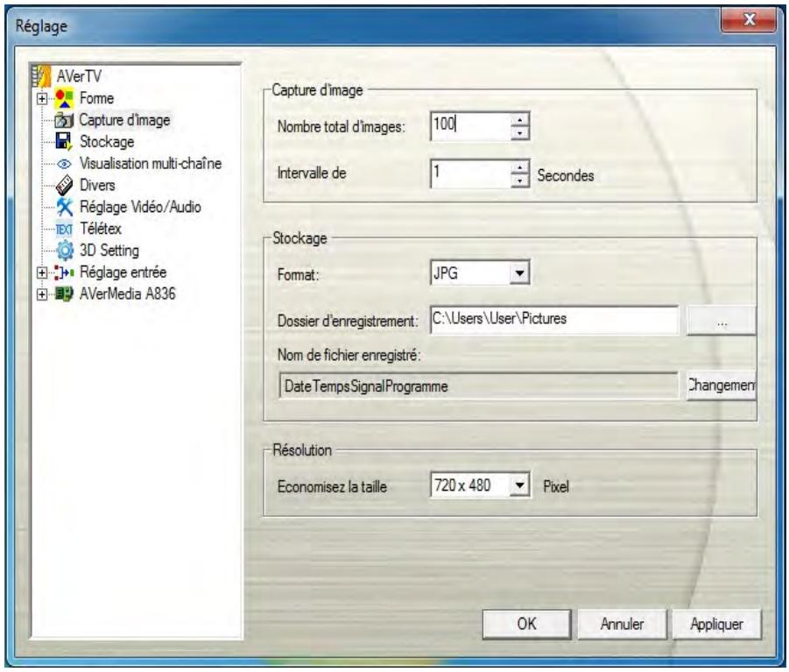The image size is (789, 672).
Task: Select the Réglage entrée label in the tree
Action: coord(123,272)
